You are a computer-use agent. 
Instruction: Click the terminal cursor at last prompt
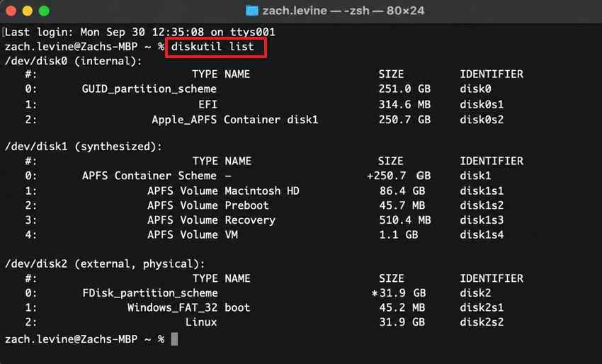pos(174,339)
